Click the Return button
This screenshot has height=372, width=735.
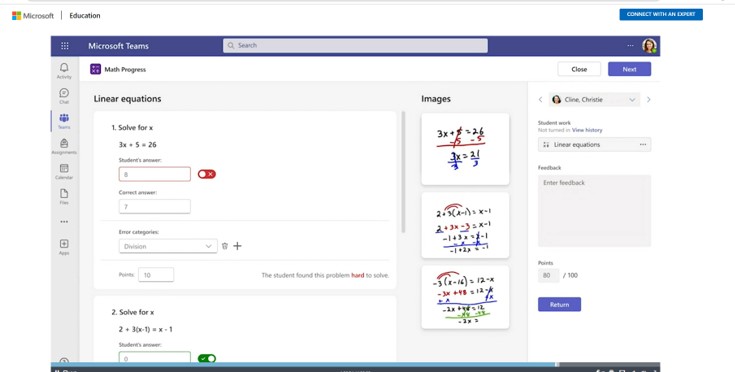pos(559,304)
